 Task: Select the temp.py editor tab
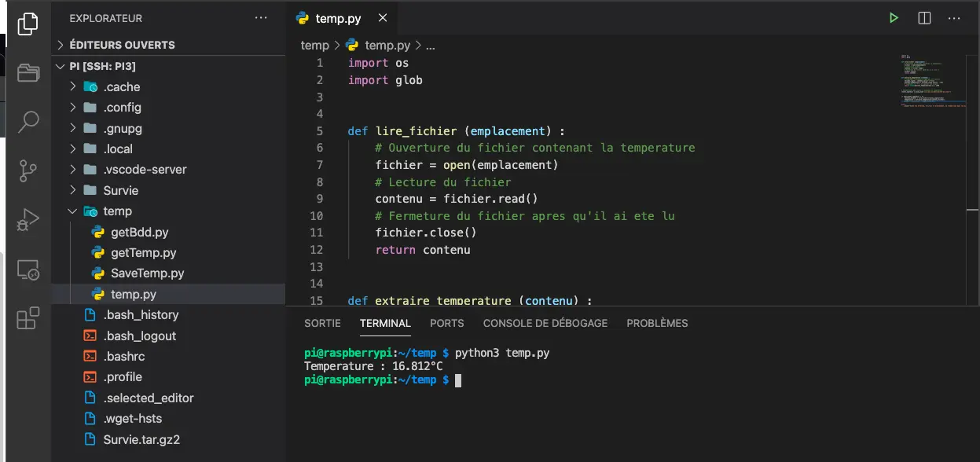pyautogui.click(x=340, y=18)
